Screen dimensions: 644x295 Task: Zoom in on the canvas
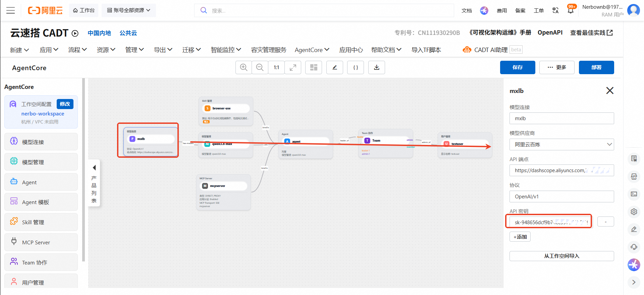244,67
